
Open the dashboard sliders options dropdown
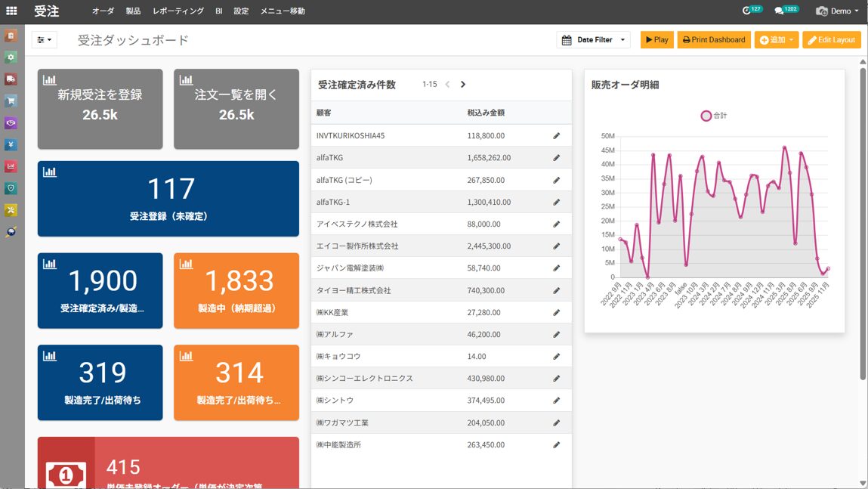click(x=45, y=40)
